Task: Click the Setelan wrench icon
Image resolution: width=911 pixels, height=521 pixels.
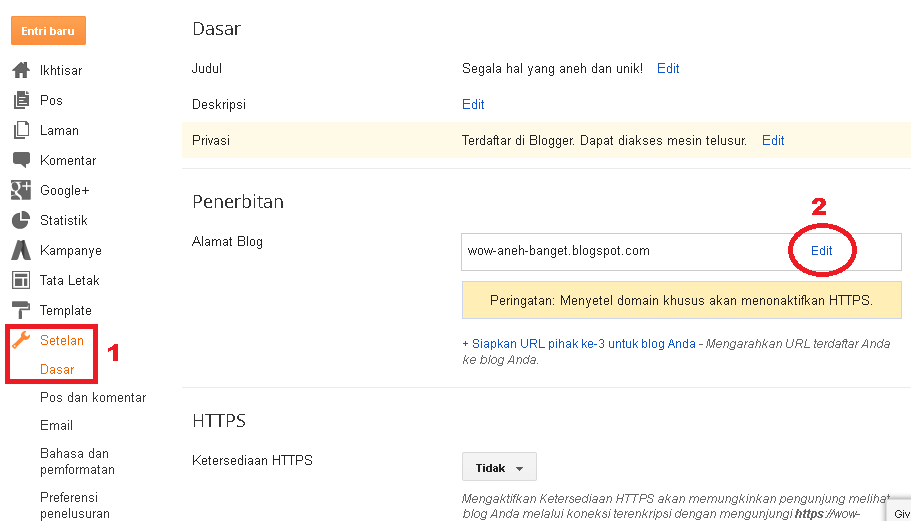Action: click(21, 340)
